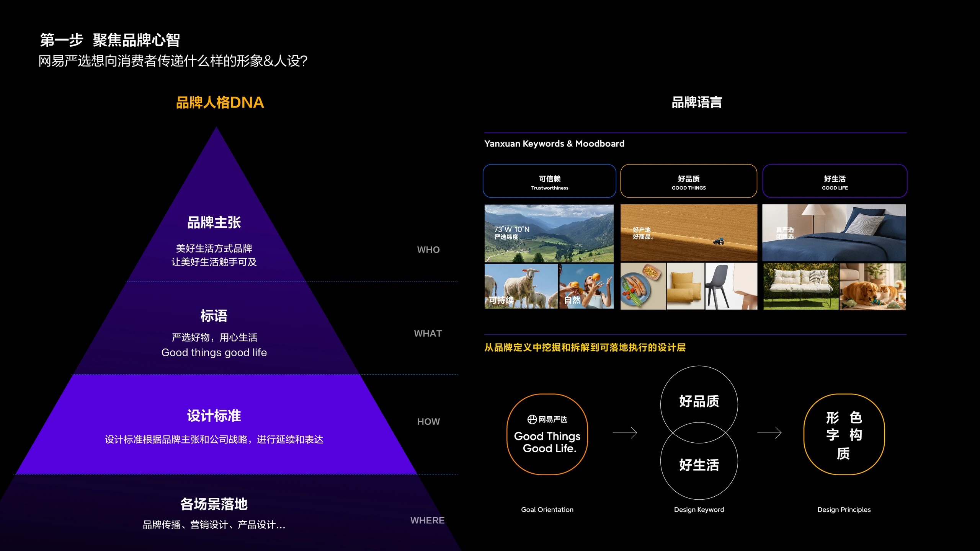
Task: Click the NetEase Yanxuan logo in orange circle
Action: tap(547, 420)
